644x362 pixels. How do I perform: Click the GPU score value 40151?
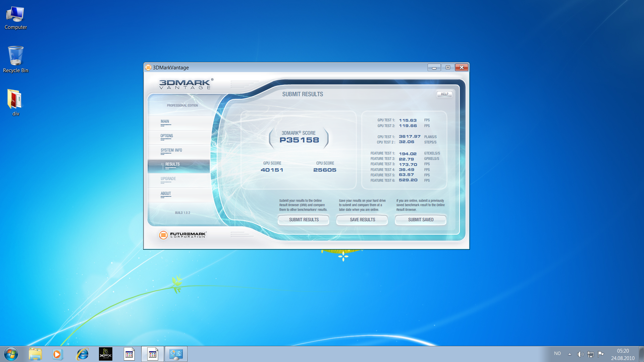point(272,170)
